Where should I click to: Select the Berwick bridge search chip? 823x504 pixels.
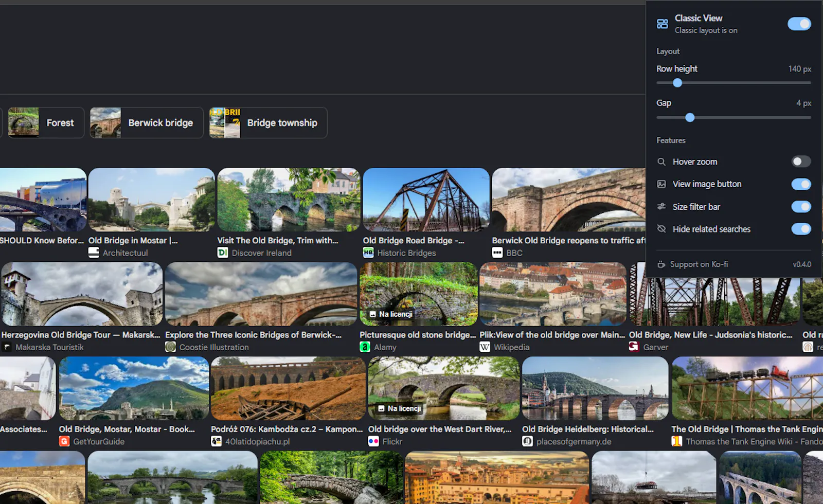coord(147,122)
